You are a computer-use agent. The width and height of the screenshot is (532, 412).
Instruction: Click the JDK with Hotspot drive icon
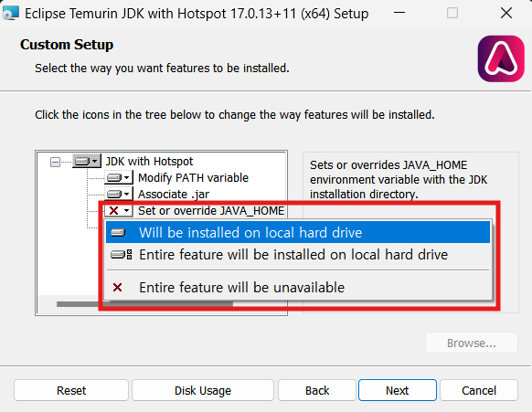click(82, 161)
